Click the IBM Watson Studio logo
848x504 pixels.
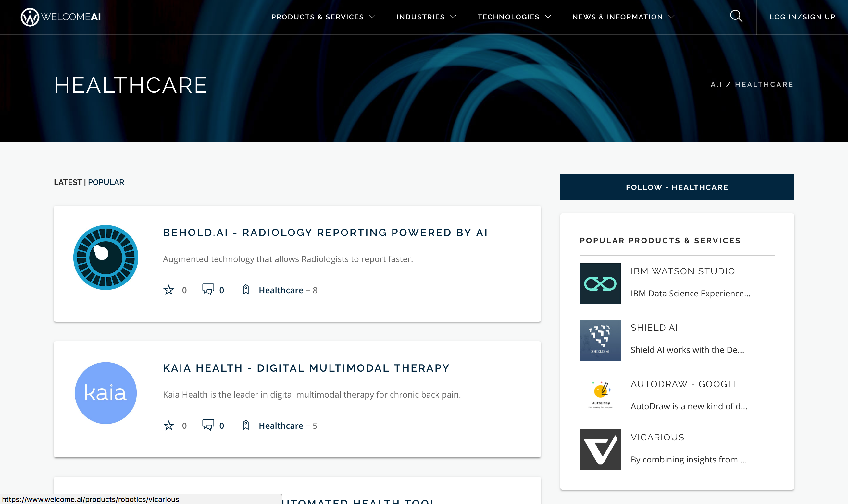[x=600, y=283]
